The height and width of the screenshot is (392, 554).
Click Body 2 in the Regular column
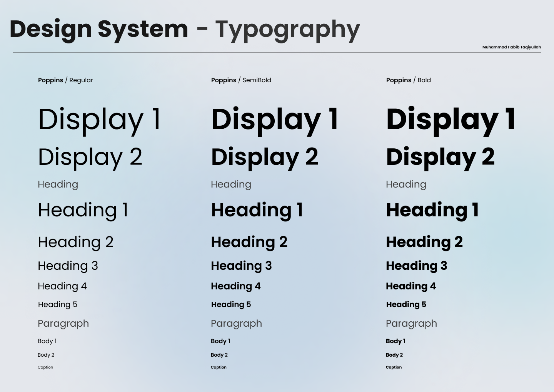[46, 355]
